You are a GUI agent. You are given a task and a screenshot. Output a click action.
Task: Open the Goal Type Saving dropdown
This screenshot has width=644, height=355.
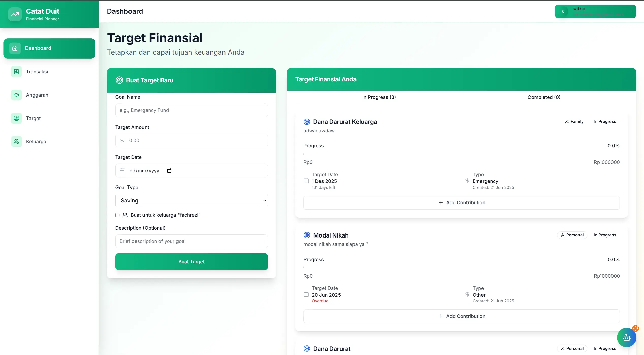click(x=191, y=200)
